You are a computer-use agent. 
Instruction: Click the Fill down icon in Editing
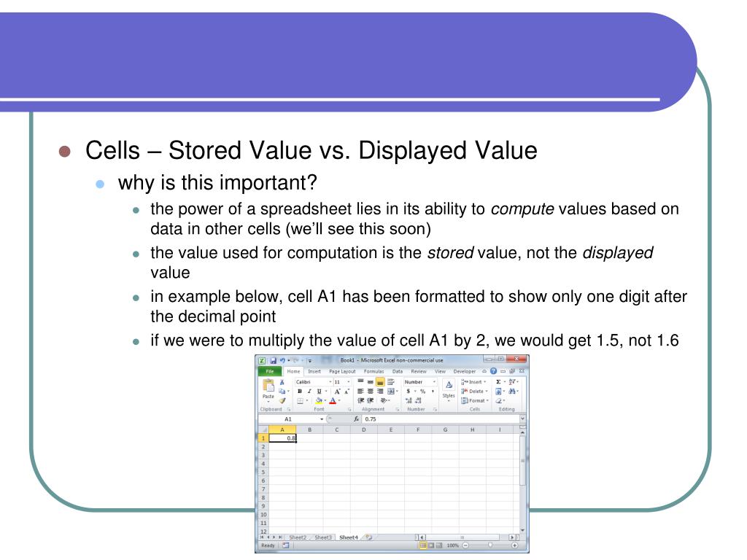[x=498, y=391]
